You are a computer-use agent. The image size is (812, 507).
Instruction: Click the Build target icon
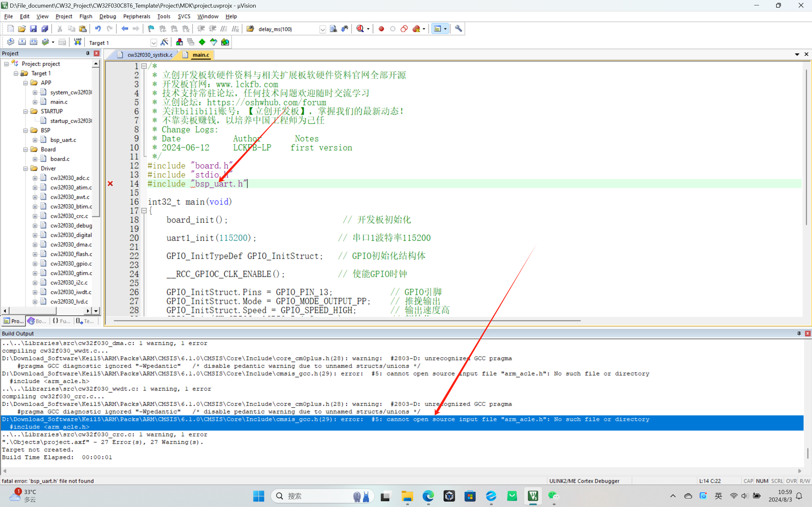tap(22, 42)
